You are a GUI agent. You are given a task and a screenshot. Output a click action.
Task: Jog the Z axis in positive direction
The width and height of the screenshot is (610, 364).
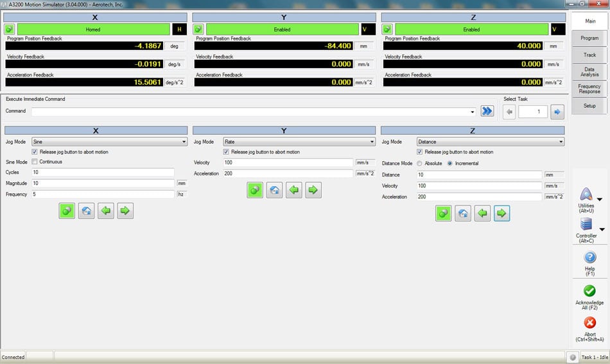point(501,214)
